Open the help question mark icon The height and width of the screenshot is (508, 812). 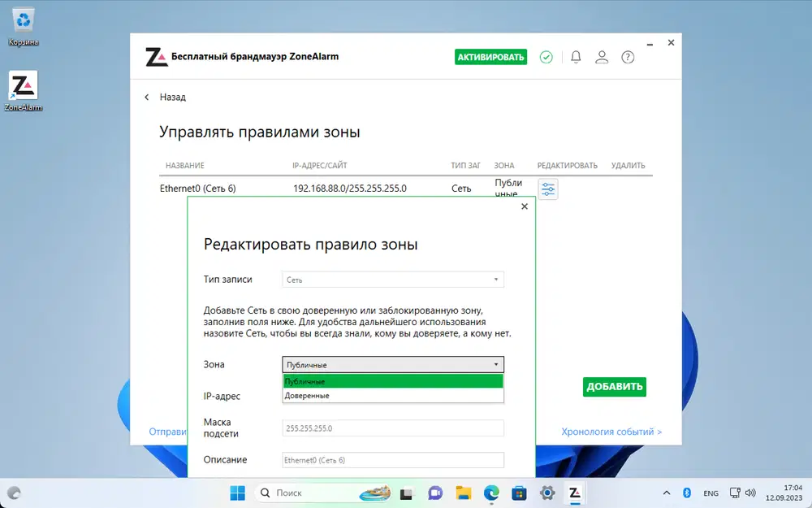click(628, 57)
